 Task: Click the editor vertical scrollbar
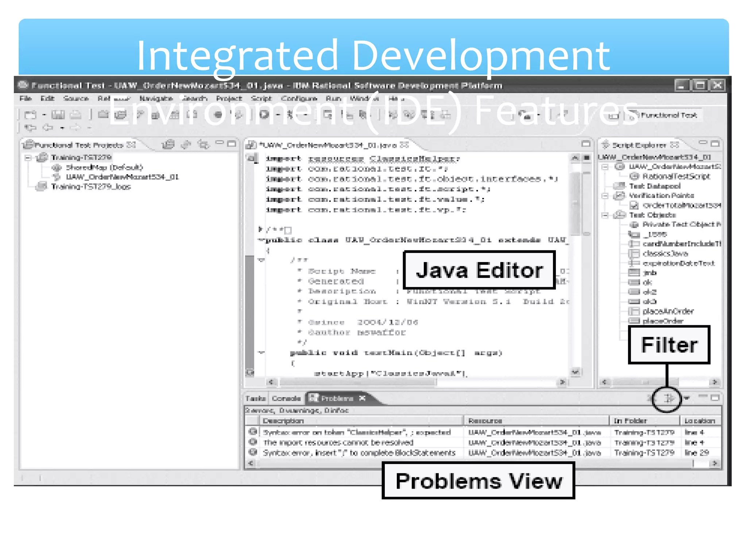(576, 204)
